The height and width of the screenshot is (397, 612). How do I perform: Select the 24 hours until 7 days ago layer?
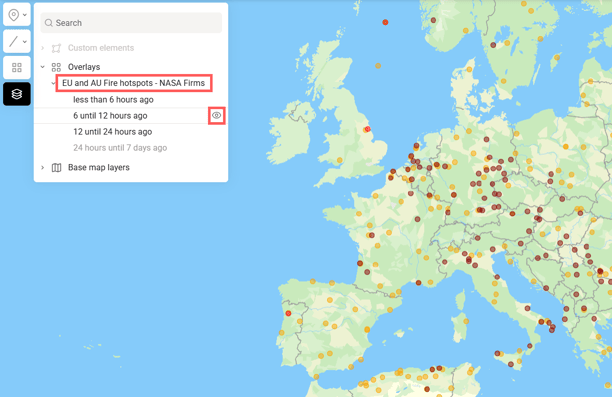(120, 148)
